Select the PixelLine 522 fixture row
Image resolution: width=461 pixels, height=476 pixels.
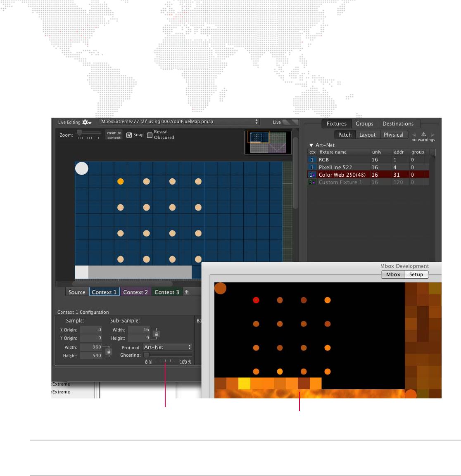click(368, 167)
